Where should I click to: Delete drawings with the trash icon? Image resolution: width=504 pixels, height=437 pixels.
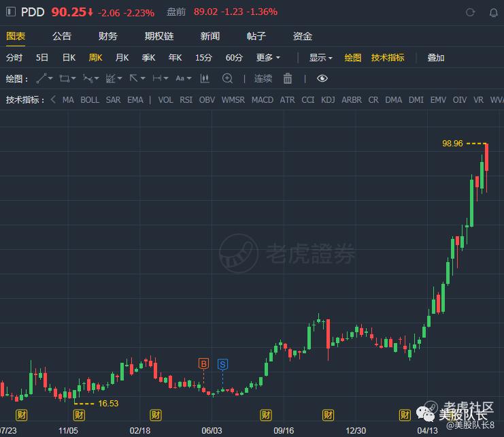point(288,78)
